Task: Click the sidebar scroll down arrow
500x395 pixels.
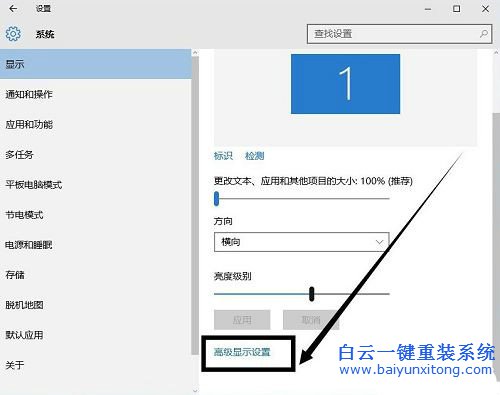Action: click(195, 391)
